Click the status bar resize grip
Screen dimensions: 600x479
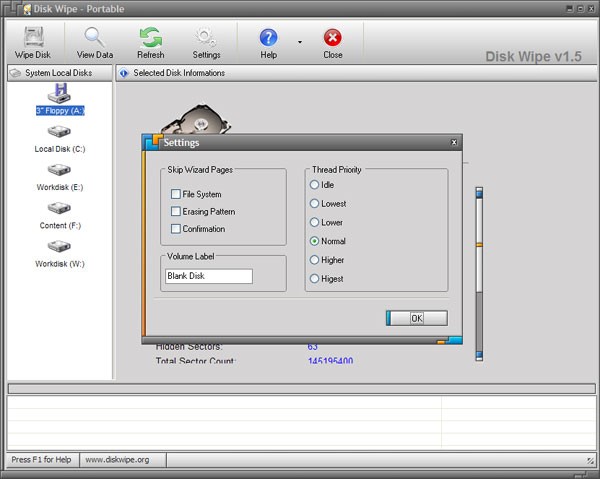[x=591, y=460]
